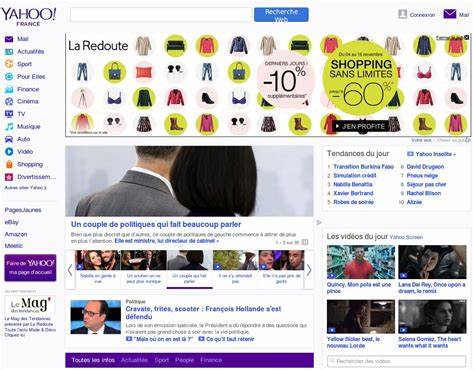Select the Nabilla en garde à vue carousel thumbnail

[98, 260]
